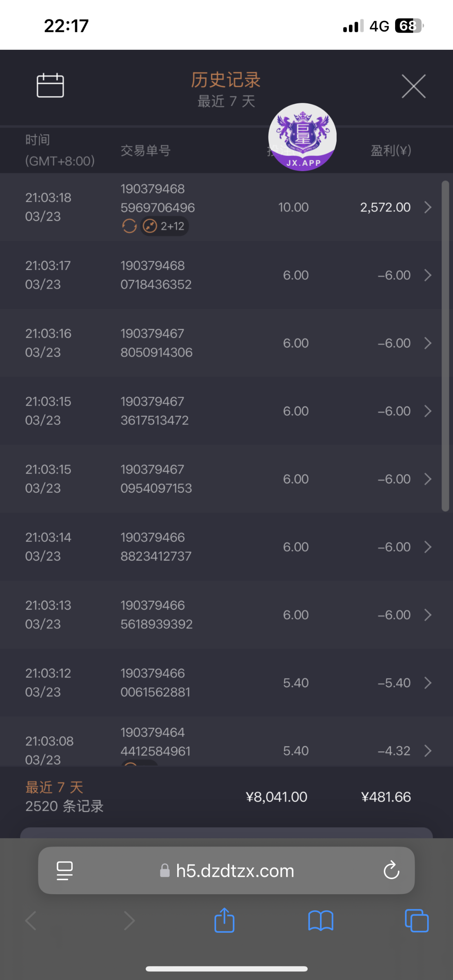Open the Safari page format menu icon
The height and width of the screenshot is (980, 453).
coord(64,870)
